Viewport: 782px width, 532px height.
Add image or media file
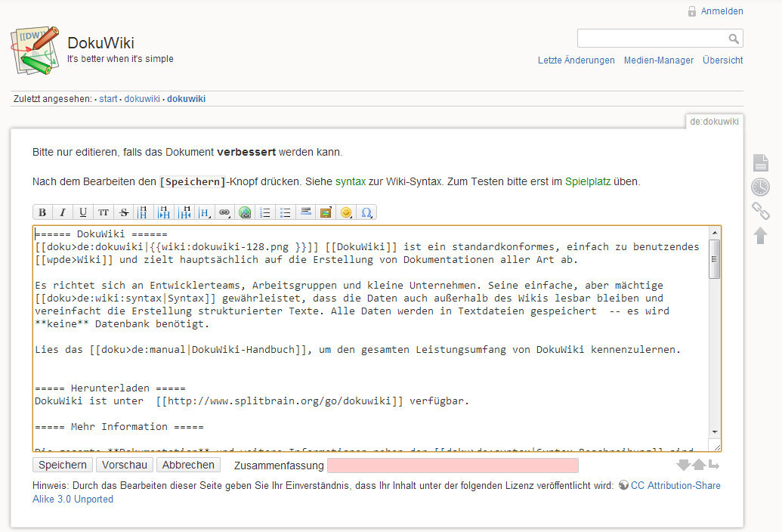click(x=326, y=212)
